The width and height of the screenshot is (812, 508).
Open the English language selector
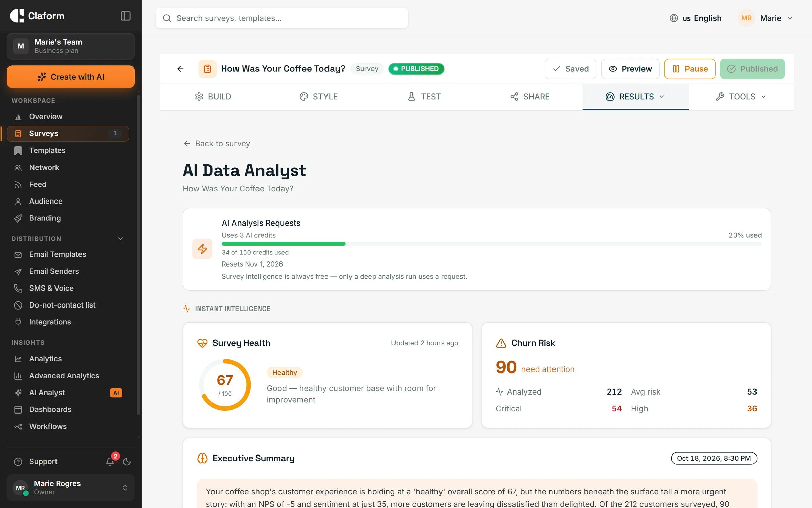(696, 18)
